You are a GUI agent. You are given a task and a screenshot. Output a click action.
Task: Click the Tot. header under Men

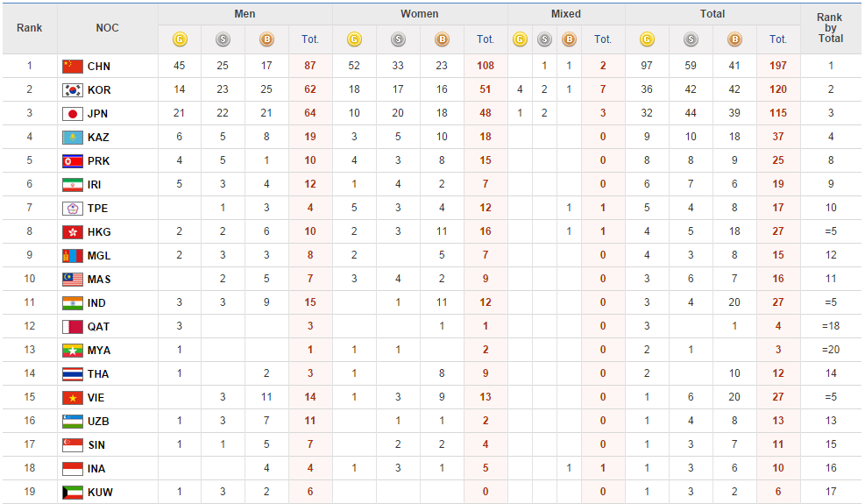[310, 39]
